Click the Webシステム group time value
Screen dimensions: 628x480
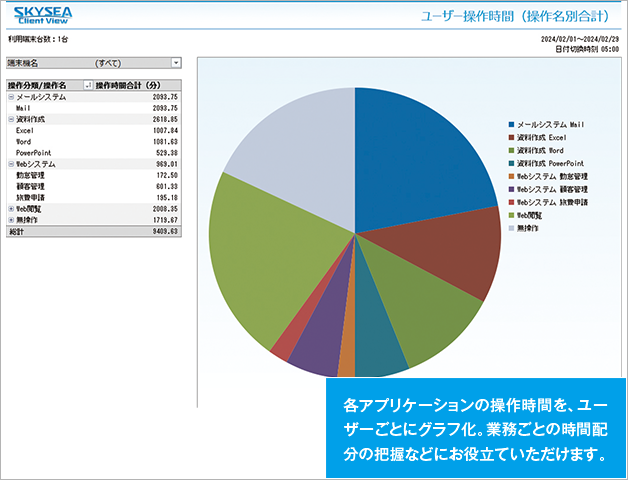pyautogui.click(x=167, y=164)
